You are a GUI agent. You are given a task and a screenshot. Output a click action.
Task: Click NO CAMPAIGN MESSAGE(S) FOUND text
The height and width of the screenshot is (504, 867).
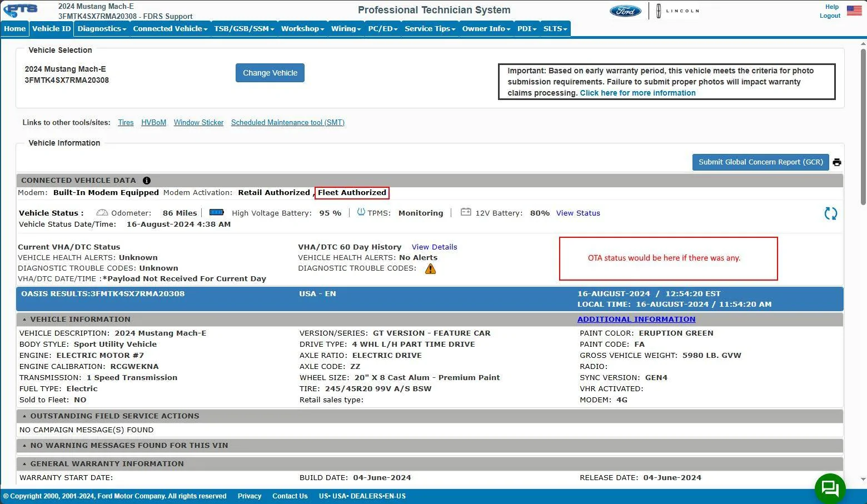pos(86,430)
